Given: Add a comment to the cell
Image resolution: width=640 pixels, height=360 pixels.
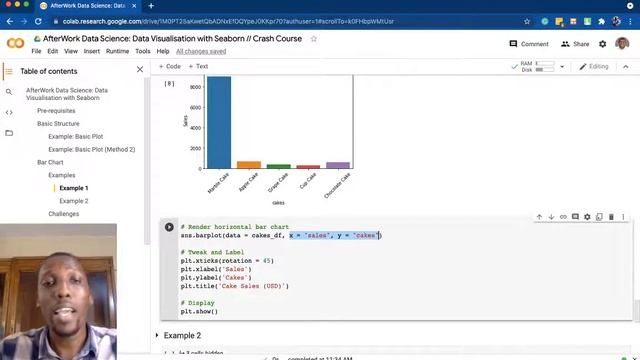Looking at the screenshot, I should (575, 217).
